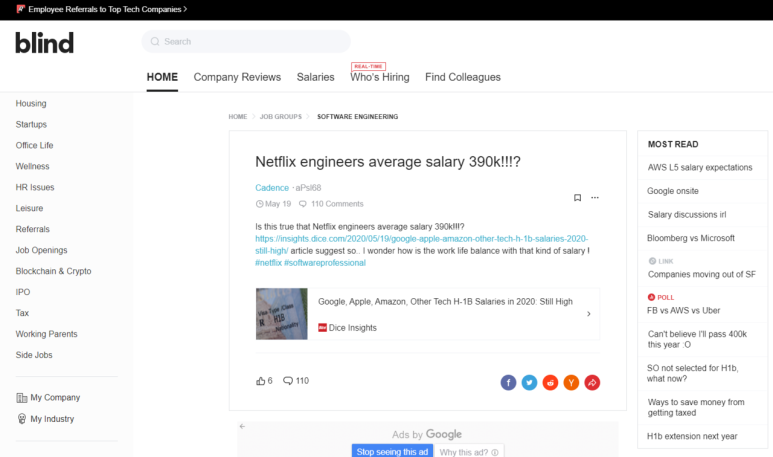Open the Salaries tab
Screen dimensions: 773x457
click(x=316, y=77)
